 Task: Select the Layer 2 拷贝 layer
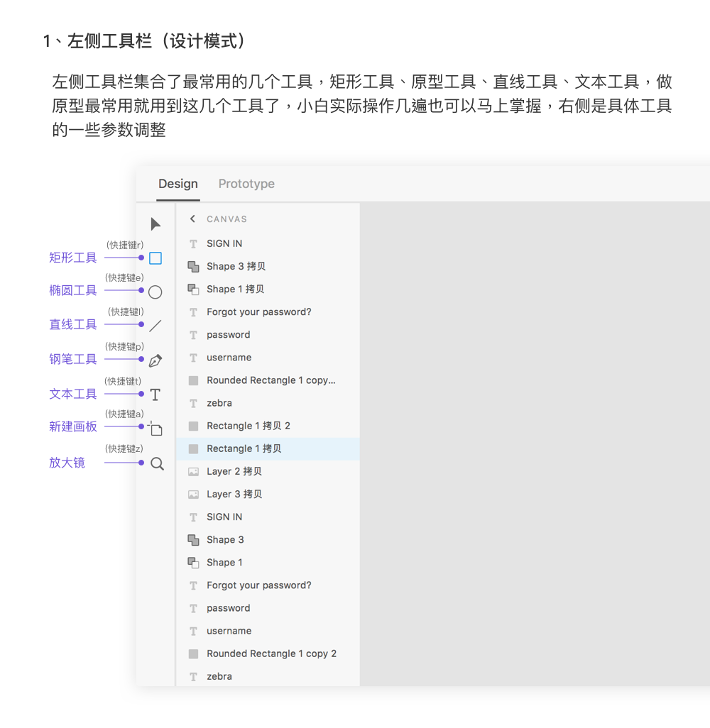coord(268,471)
